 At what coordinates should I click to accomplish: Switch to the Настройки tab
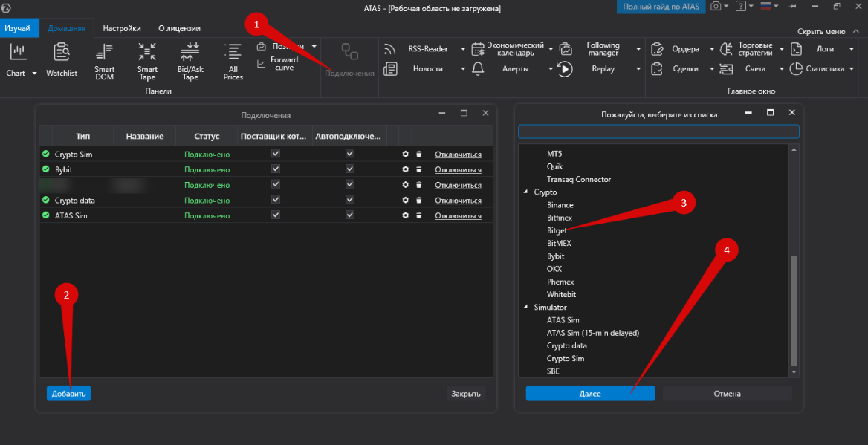122,28
